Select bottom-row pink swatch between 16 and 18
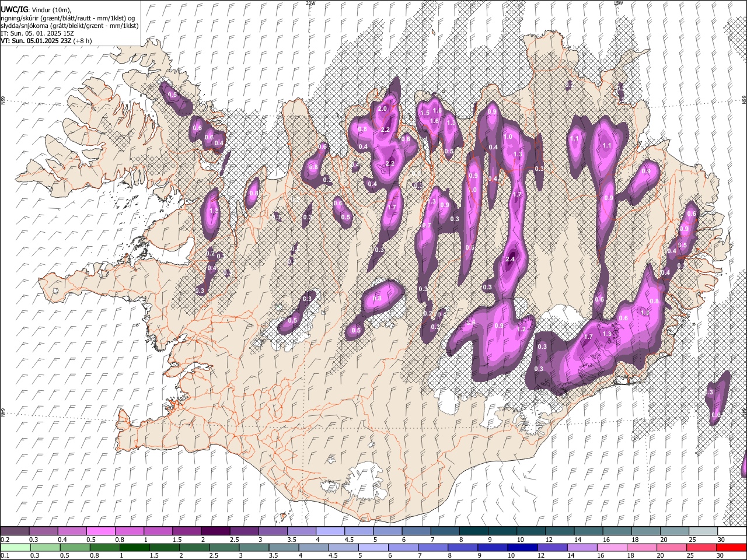This screenshot has width=747, height=560. coord(612,547)
